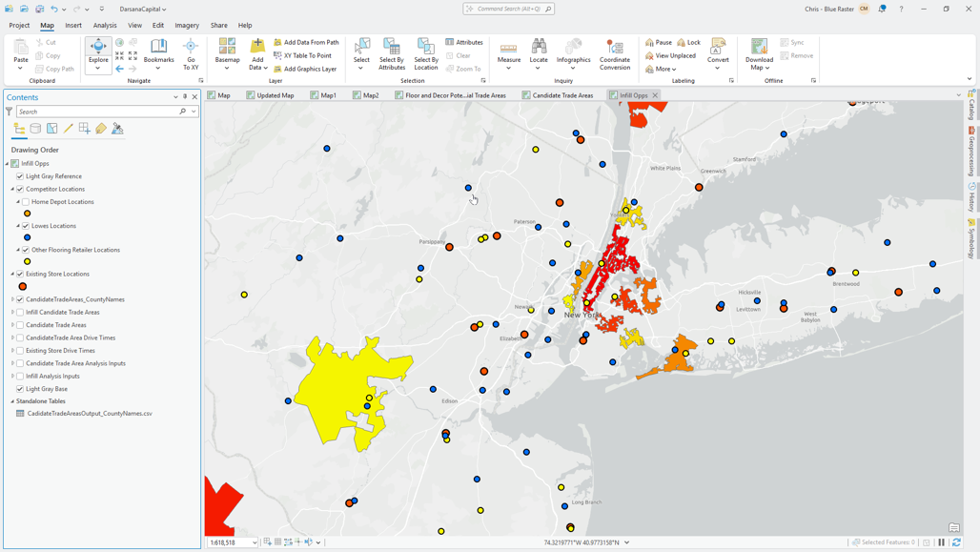Click XY Table To Point
The height and width of the screenshot is (552, 980).
click(x=302, y=55)
